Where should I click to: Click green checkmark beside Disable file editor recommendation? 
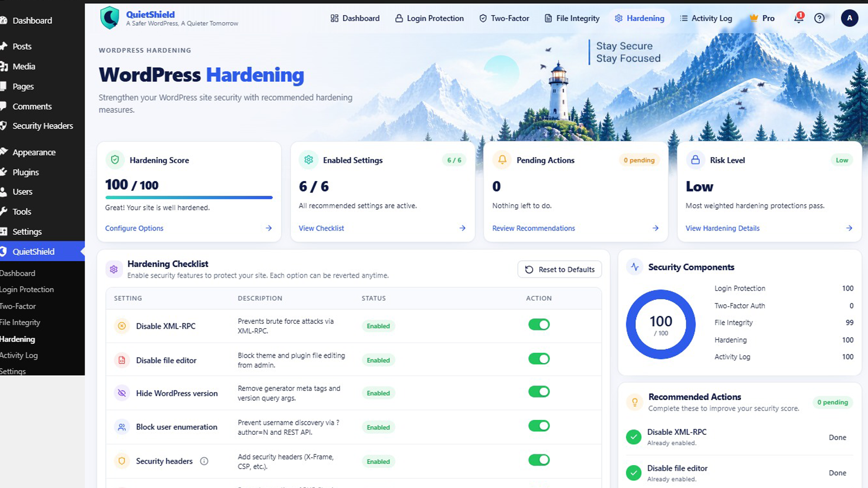point(634,473)
